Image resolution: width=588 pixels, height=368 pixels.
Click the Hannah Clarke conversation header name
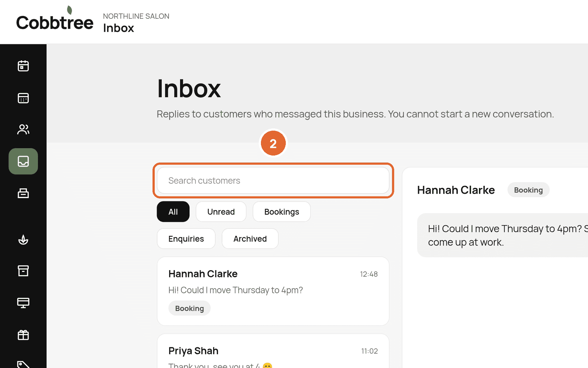pos(456,190)
